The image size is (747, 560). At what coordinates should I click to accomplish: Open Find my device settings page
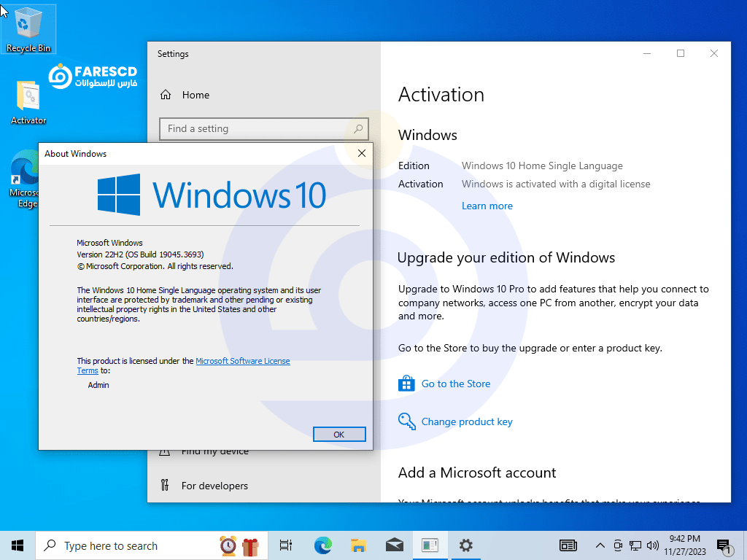[x=215, y=451]
